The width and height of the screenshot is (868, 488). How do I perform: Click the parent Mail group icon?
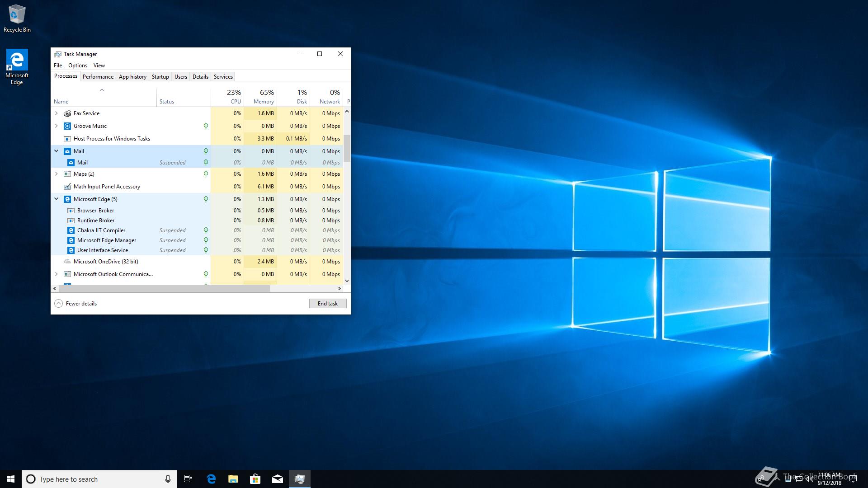pyautogui.click(x=67, y=151)
